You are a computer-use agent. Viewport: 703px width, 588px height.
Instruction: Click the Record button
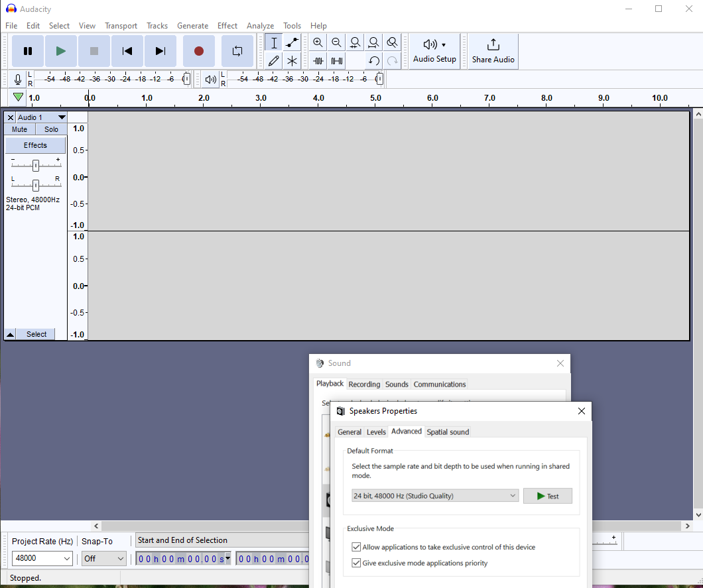tap(198, 51)
